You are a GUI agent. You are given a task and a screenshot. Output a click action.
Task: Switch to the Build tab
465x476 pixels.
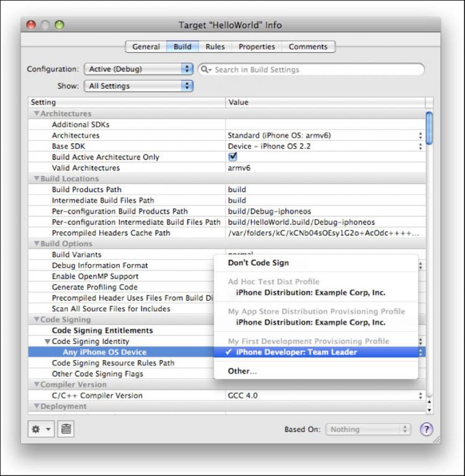(182, 46)
